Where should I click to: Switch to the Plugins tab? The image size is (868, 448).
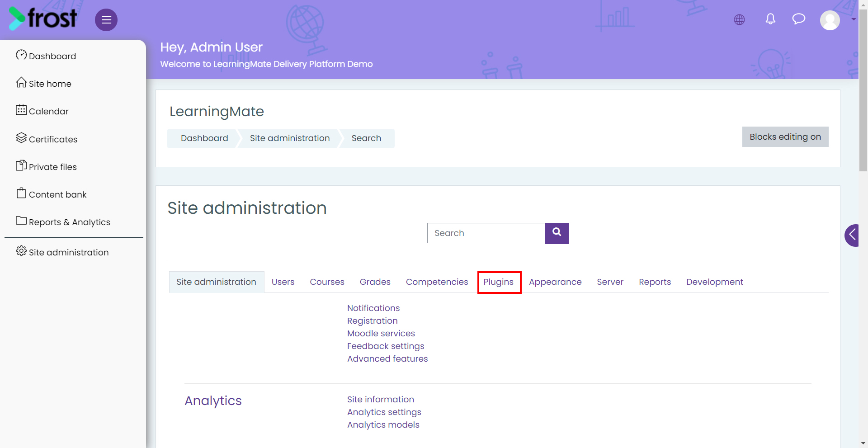pos(499,282)
